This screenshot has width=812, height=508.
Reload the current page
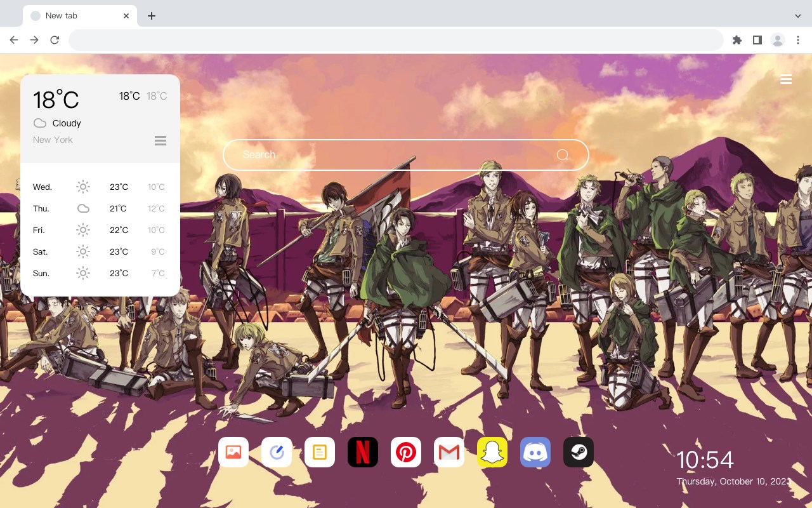[55, 40]
